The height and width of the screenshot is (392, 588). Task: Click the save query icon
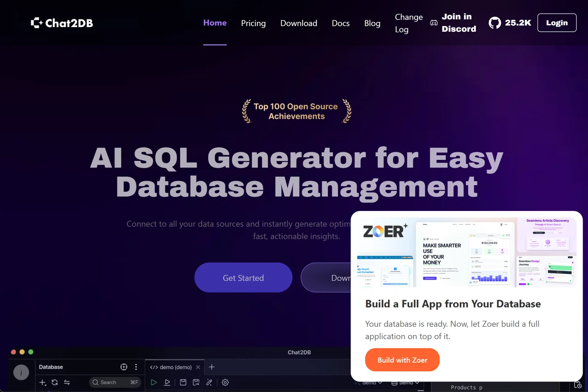click(x=183, y=382)
